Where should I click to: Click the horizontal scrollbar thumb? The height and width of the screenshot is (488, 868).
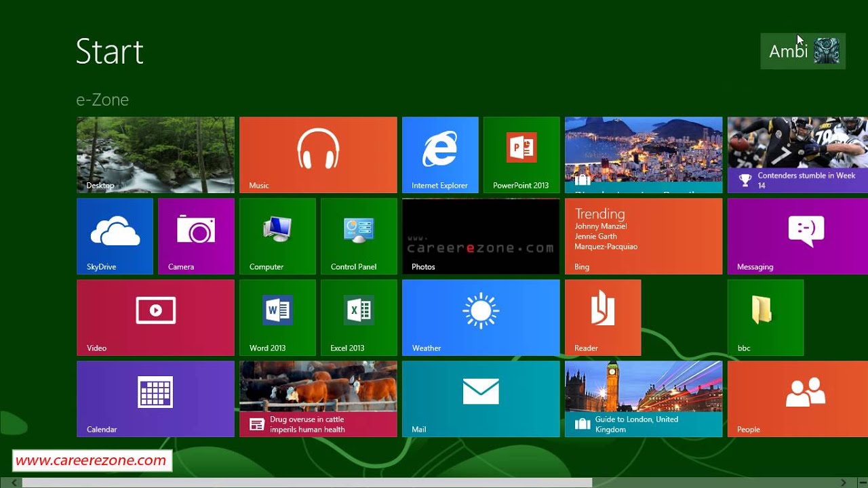[x=307, y=483]
